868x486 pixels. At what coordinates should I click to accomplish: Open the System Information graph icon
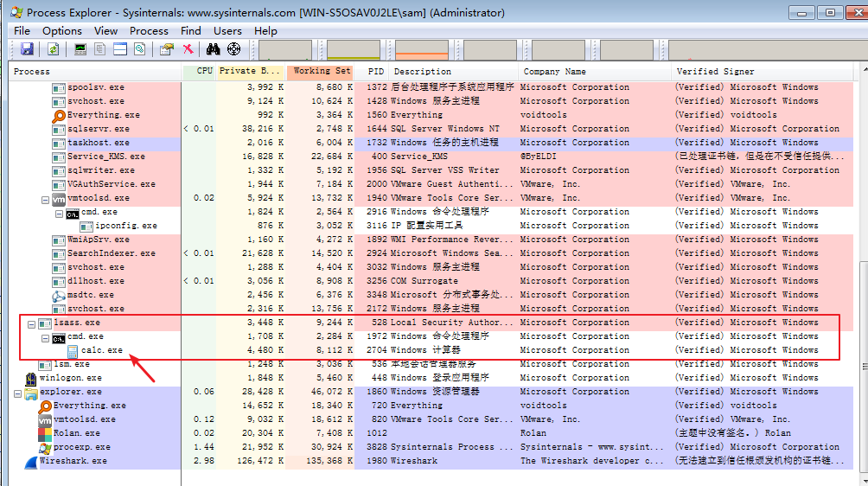pos(80,49)
